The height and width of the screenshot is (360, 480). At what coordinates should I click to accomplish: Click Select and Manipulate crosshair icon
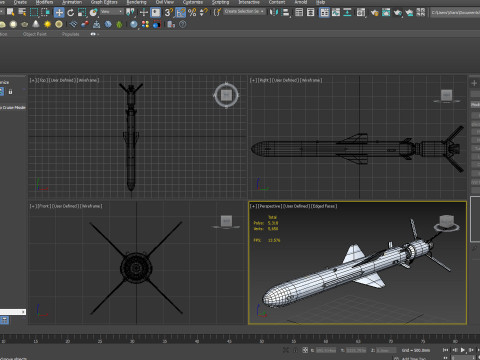point(144,13)
